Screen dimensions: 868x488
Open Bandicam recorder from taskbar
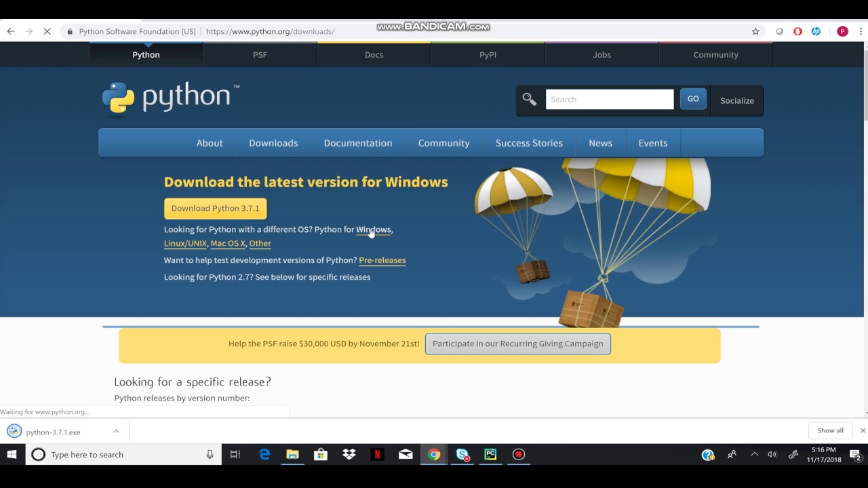519,454
